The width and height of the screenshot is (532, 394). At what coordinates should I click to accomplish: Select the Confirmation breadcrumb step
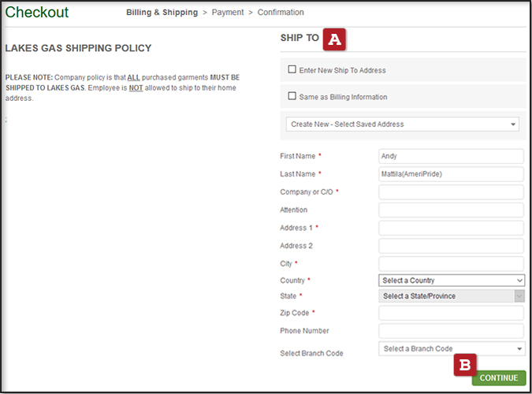pos(281,13)
